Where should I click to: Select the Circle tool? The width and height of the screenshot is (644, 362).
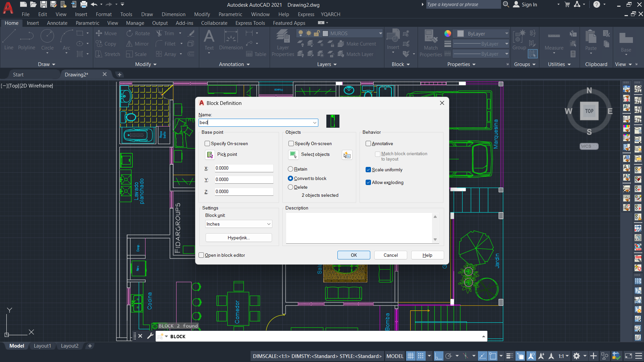(x=47, y=40)
